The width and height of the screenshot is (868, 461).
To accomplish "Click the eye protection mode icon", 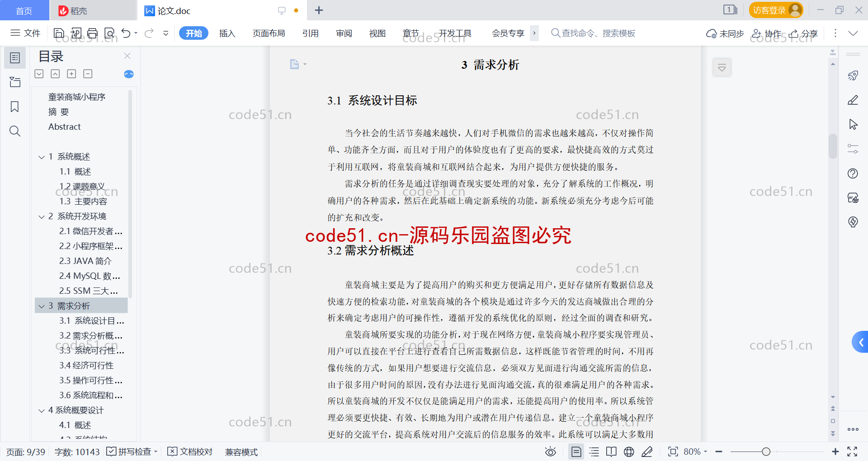I will pos(551,452).
